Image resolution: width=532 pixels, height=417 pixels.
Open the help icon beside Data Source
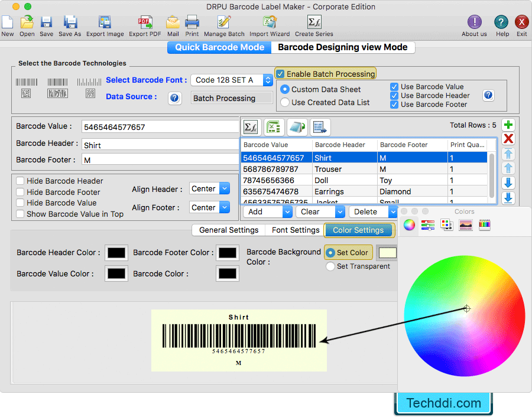pos(174,98)
